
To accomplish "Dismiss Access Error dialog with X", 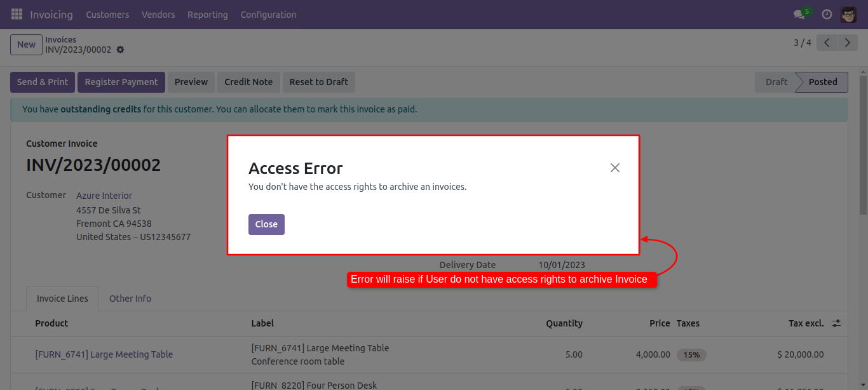I will [x=614, y=168].
